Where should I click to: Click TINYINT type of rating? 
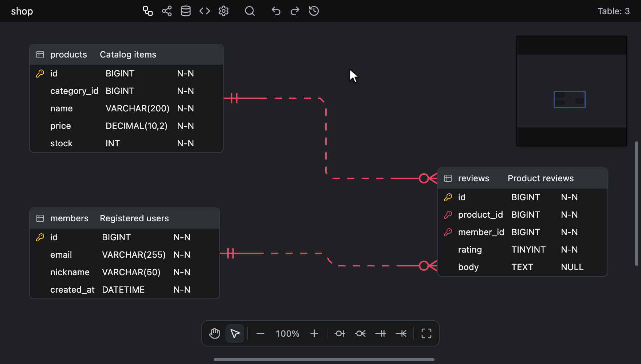point(528,250)
